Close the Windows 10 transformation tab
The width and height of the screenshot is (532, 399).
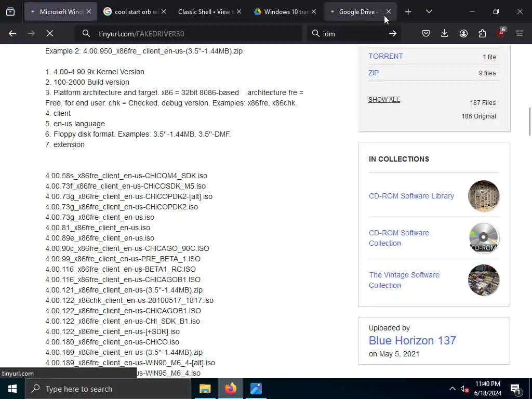[314, 12]
